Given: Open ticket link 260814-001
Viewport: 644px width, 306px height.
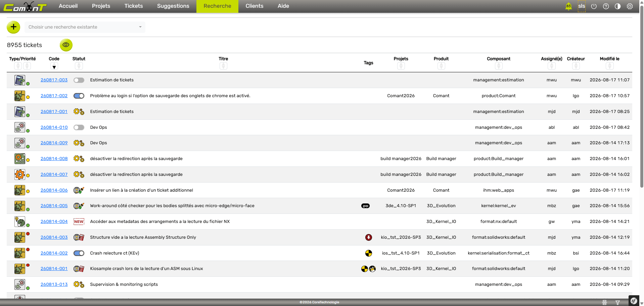Looking at the screenshot, I should (x=54, y=269).
